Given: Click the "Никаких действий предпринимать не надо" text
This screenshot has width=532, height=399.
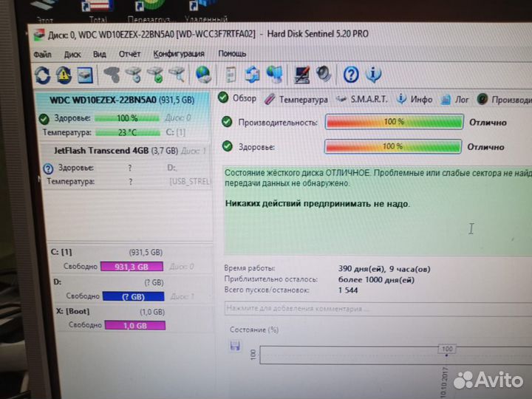Looking at the screenshot, I should point(318,204).
